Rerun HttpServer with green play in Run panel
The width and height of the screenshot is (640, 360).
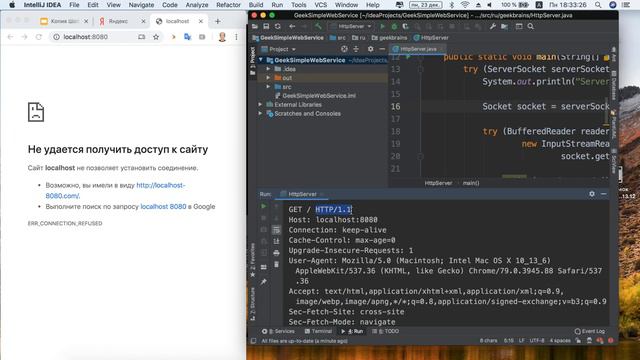pyautogui.click(x=264, y=207)
